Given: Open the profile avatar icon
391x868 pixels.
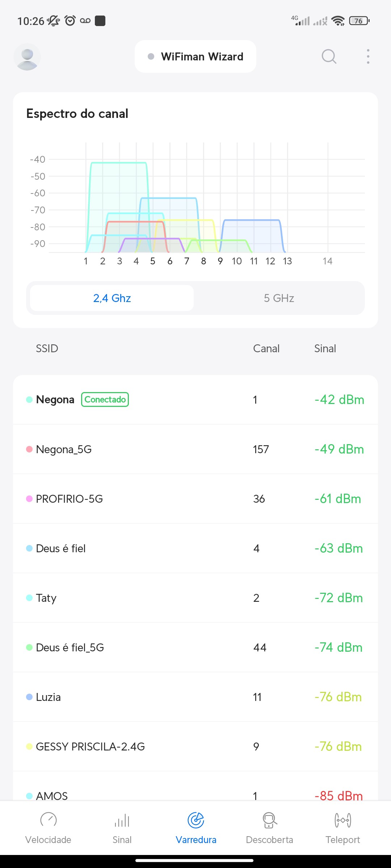Looking at the screenshot, I should point(27,57).
